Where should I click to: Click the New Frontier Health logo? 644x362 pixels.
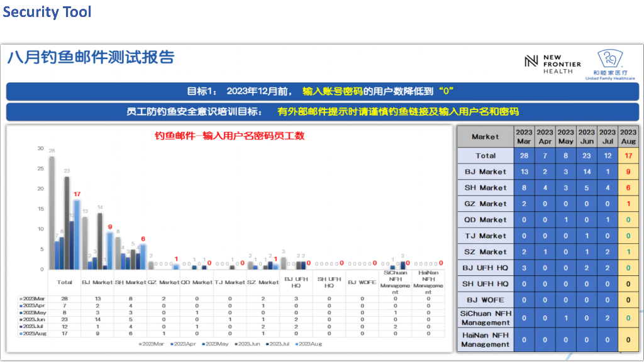pyautogui.click(x=553, y=63)
